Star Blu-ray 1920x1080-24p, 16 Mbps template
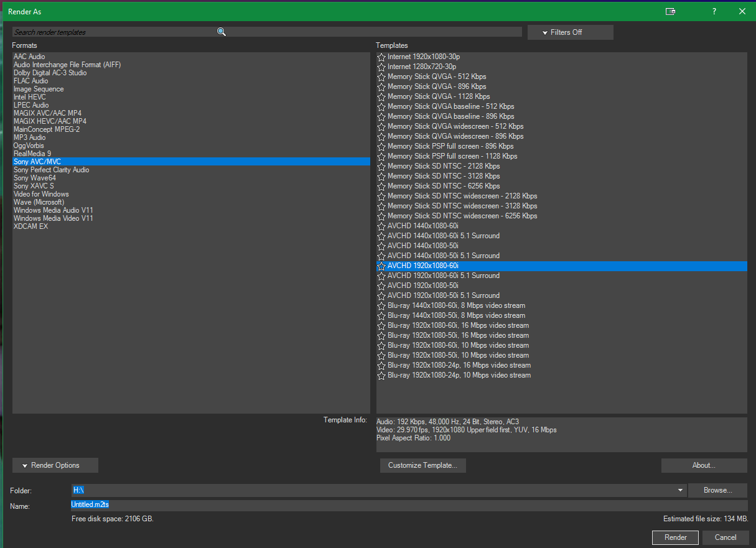 tap(381, 365)
